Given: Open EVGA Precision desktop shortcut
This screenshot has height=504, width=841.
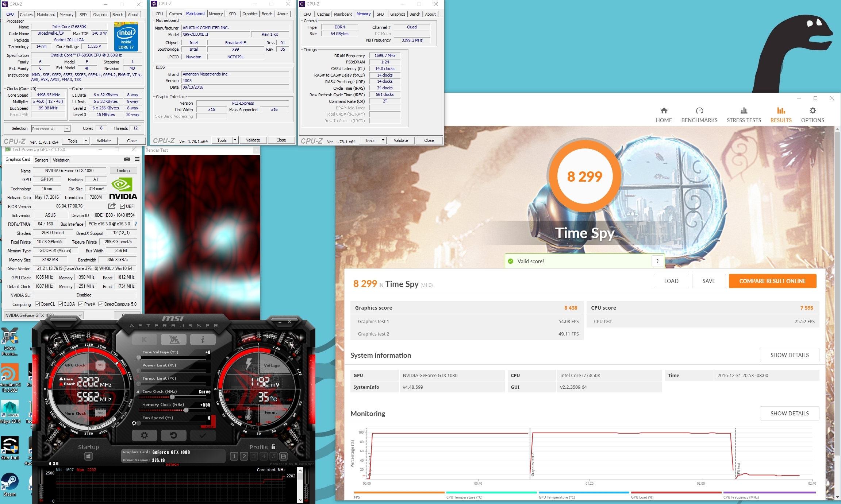Looking at the screenshot, I should (9, 341).
